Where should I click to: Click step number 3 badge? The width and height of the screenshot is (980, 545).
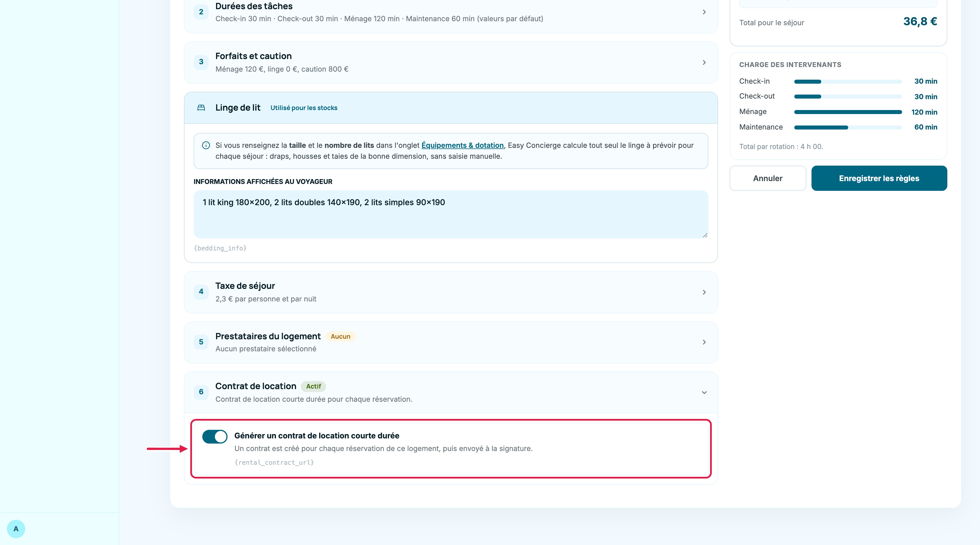click(x=201, y=62)
